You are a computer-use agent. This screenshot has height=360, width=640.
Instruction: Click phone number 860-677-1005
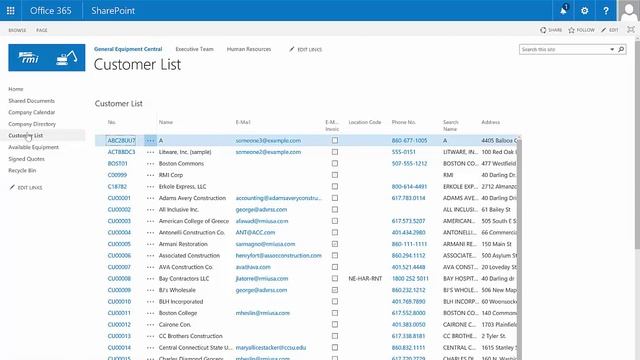(x=409, y=140)
